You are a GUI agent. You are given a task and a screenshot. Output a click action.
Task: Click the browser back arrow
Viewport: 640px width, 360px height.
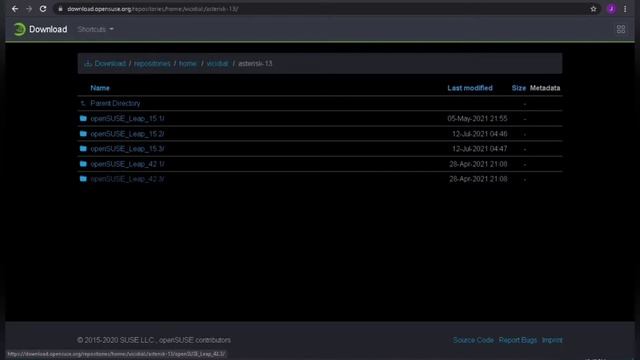[15, 9]
